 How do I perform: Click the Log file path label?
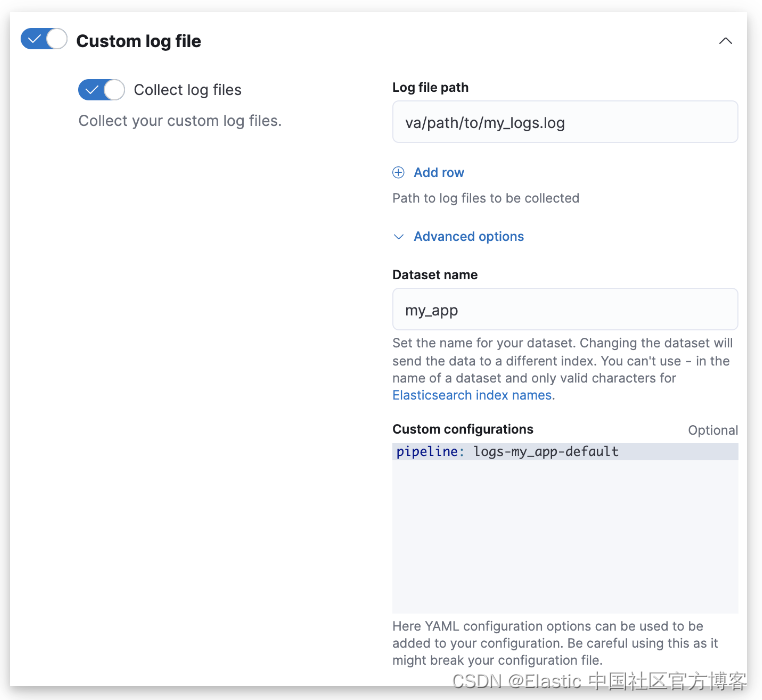(x=430, y=88)
